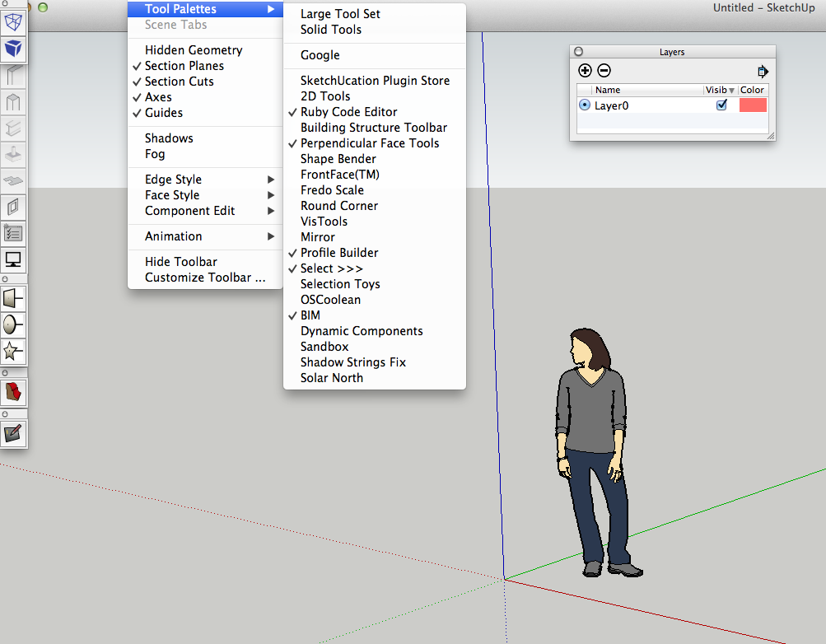Image resolution: width=826 pixels, height=644 pixels.
Task: Select the Layer0 active layer radio button
Action: pos(585,105)
